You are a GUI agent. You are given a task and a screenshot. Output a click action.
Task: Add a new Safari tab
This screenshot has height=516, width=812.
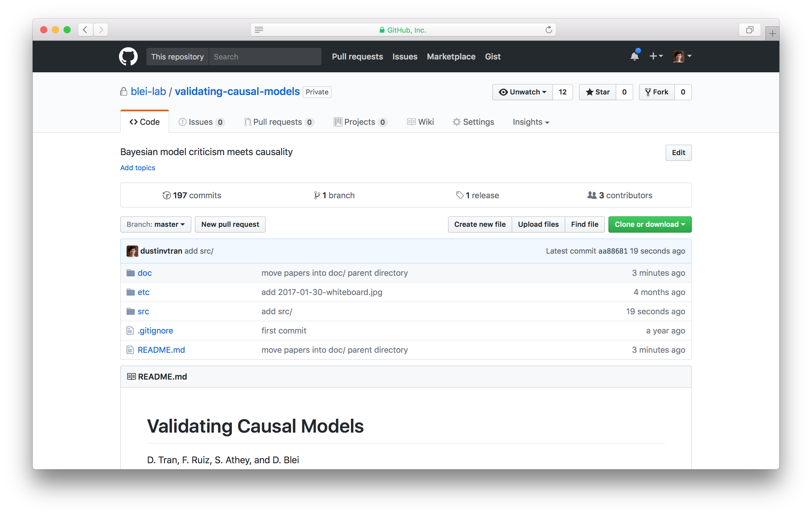click(x=772, y=33)
